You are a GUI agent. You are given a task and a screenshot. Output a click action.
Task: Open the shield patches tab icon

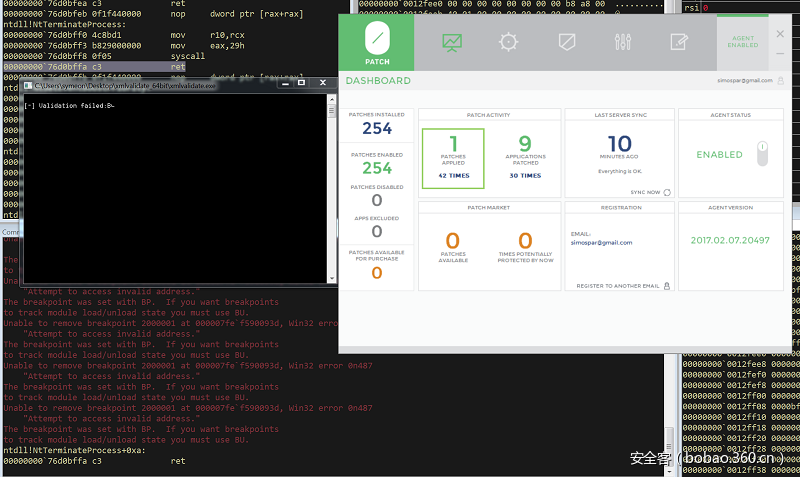click(x=566, y=42)
